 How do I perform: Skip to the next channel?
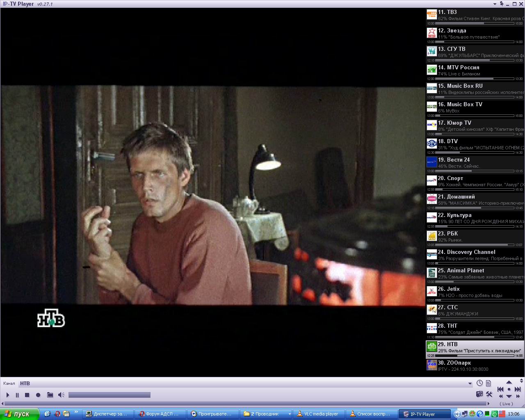[518, 389]
